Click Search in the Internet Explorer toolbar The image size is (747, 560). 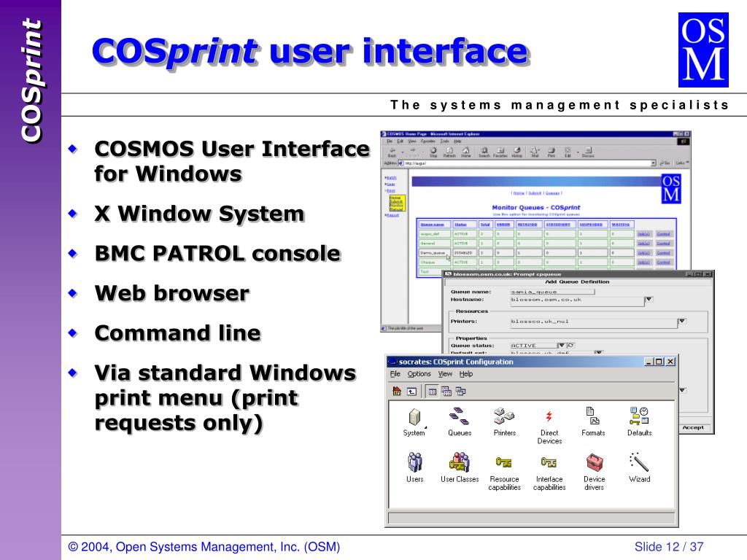(x=484, y=152)
